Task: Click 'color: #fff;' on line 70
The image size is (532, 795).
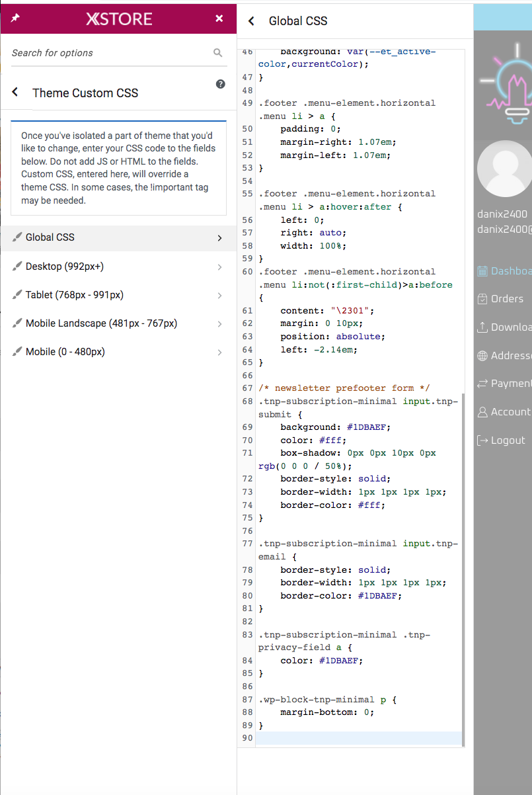Action: pyautogui.click(x=313, y=440)
